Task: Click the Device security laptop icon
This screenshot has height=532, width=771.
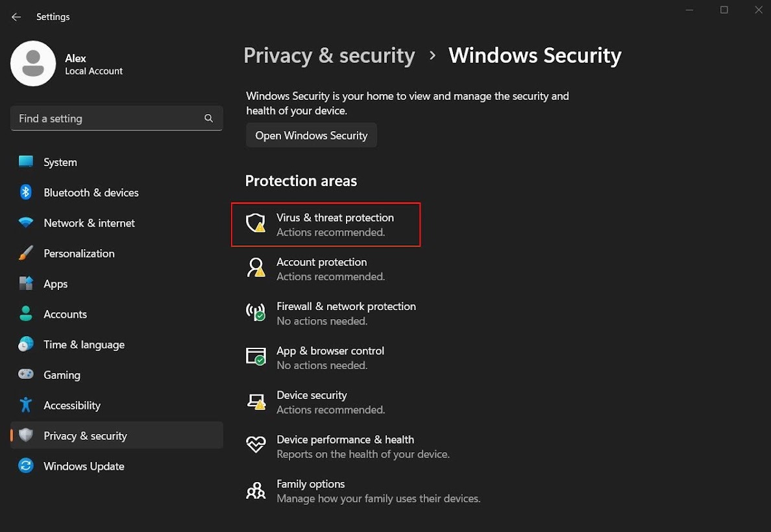Action: click(256, 401)
